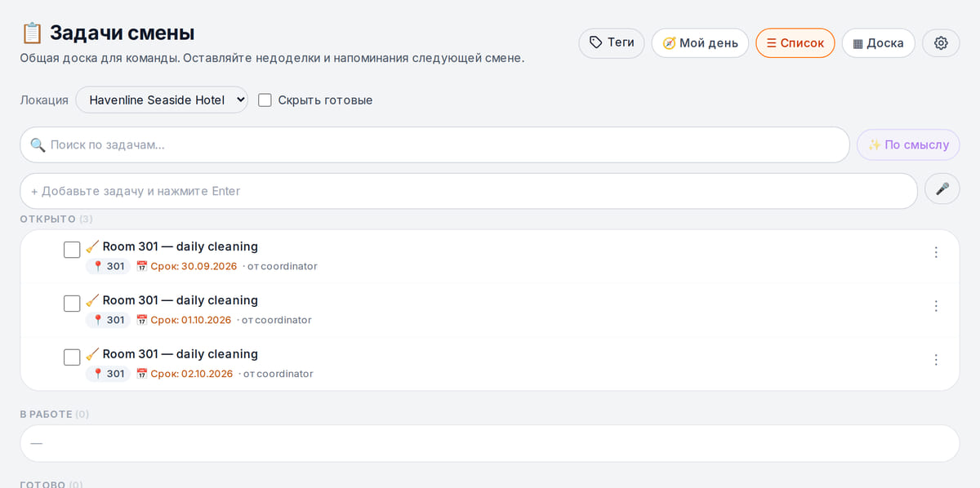Focus the Поиск по задачам search field
The image size is (980, 488).
(x=435, y=145)
